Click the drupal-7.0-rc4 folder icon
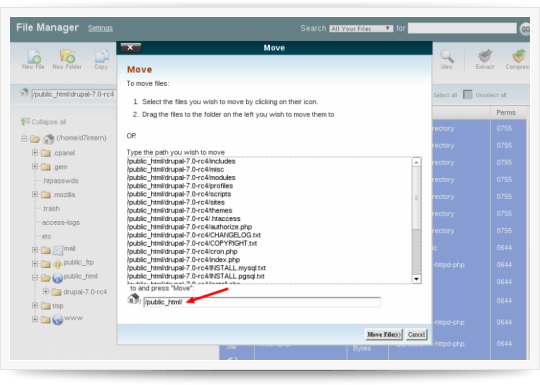 tap(56, 292)
